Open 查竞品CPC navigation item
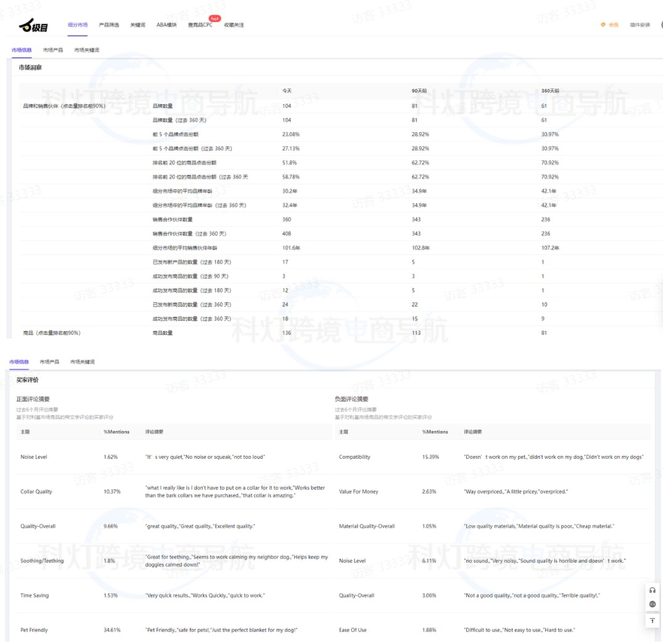 pyautogui.click(x=200, y=25)
